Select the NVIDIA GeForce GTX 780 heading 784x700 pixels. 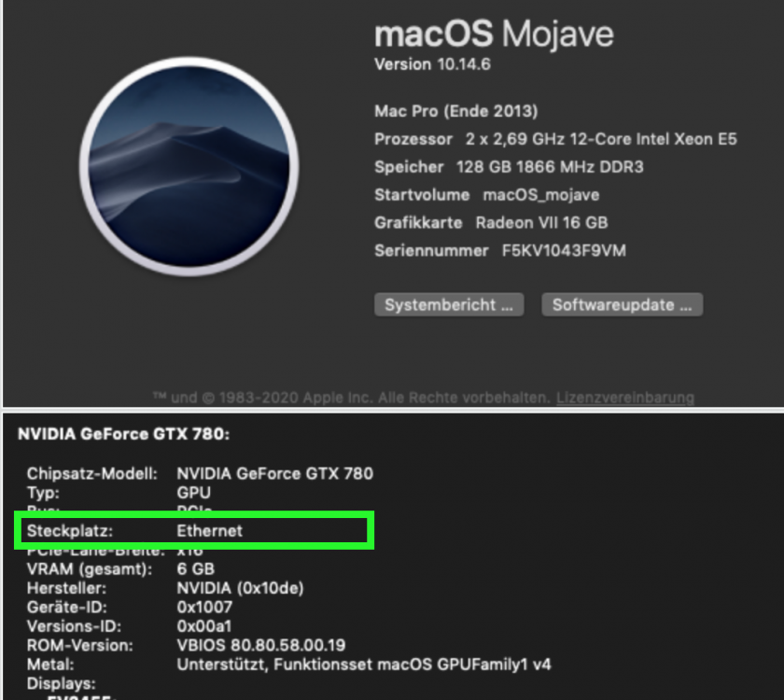click(x=124, y=433)
